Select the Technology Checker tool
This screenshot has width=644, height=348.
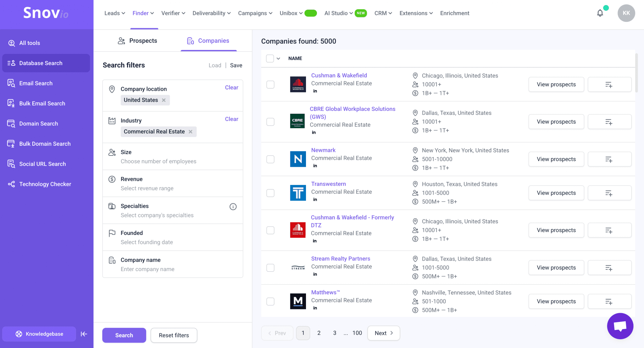(x=45, y=184)
